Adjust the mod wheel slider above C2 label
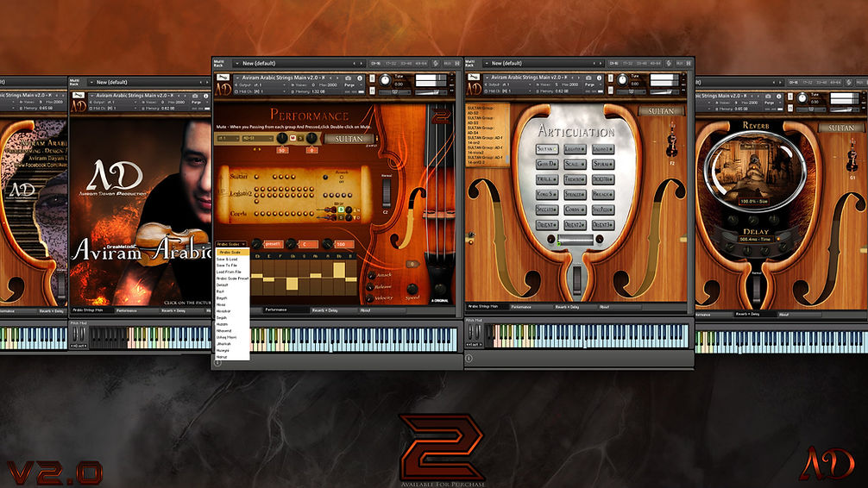The height and width of the screenshot is (488, 868). 386,193
